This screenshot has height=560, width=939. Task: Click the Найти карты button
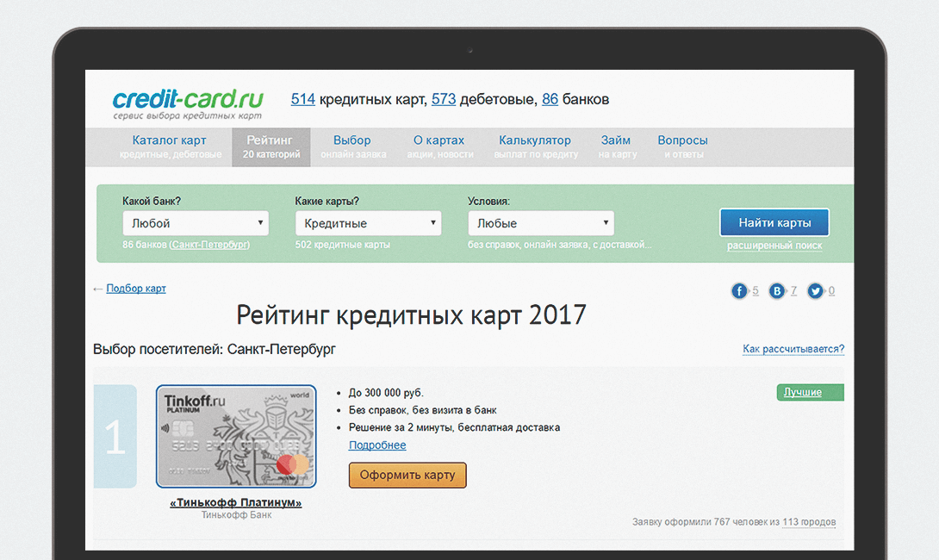tap(774, 223)
